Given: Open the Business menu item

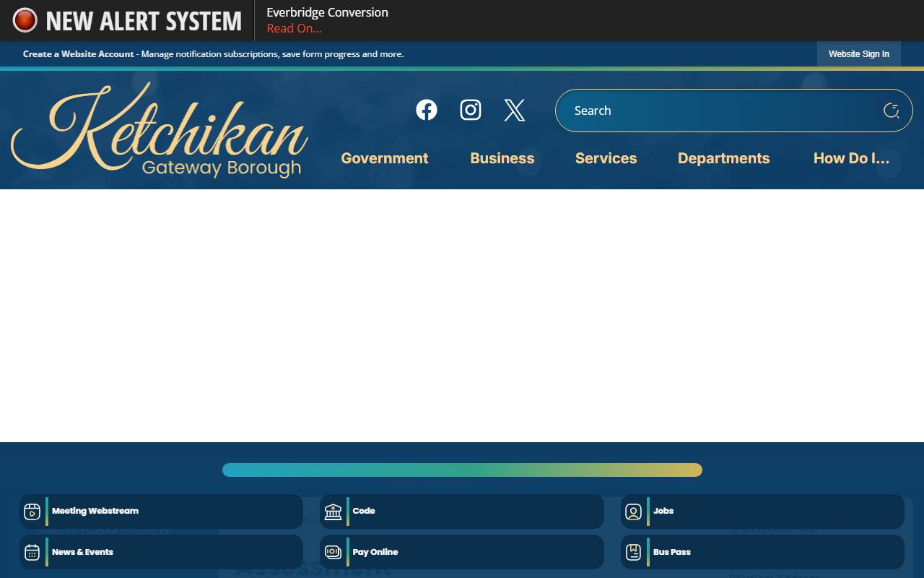Looking at the screenshot, I should [502, 158].
